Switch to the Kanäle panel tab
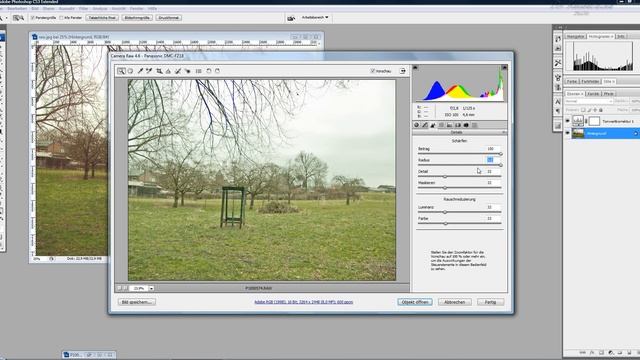Viewport: 640px width, 360px height. pos(593,93)
